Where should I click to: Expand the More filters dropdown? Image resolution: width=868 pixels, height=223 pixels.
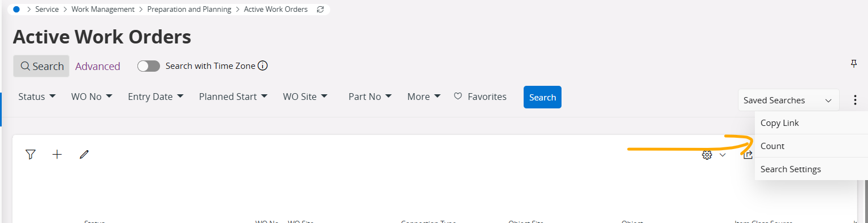tap(424, 97)
